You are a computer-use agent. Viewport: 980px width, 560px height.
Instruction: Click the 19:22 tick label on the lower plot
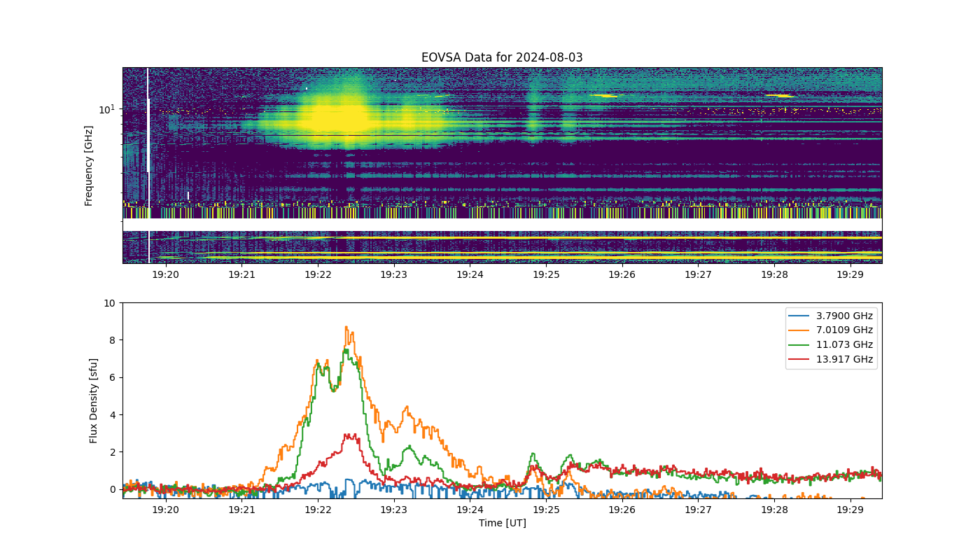318,510
